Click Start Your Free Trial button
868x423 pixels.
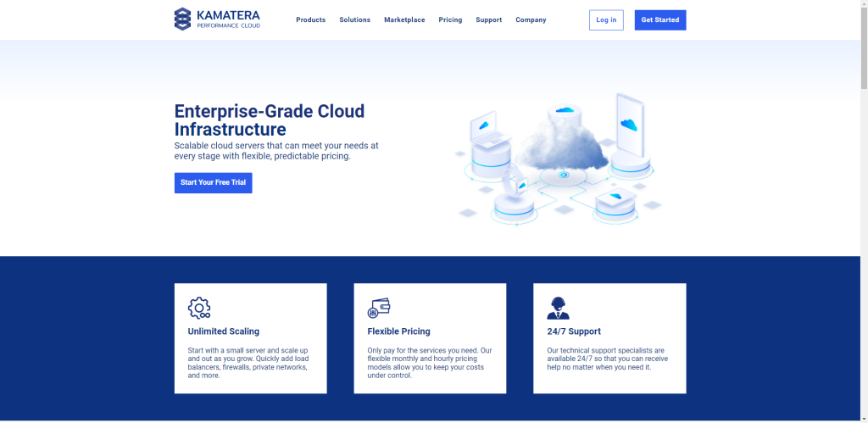(x=213, y=182)
